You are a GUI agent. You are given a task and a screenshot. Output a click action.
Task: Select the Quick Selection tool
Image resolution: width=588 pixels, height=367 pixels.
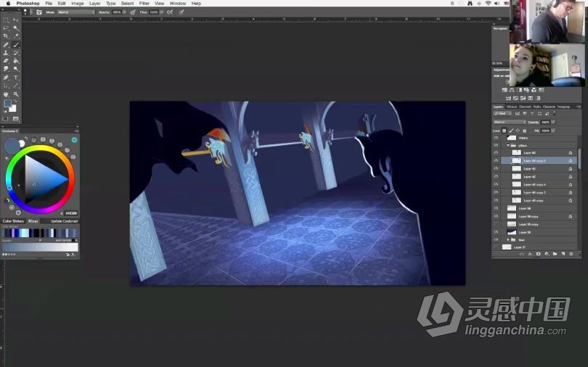(x=16, y=28)
